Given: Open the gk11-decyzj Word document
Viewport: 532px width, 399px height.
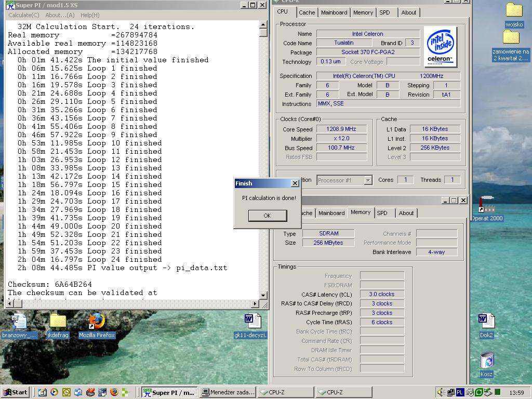Looking at the screenshot, I should (x=251, y=326).
